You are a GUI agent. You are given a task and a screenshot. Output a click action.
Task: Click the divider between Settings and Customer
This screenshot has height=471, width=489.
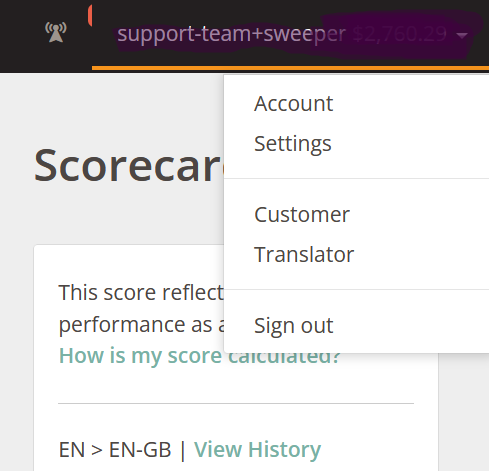coord(356,179)
